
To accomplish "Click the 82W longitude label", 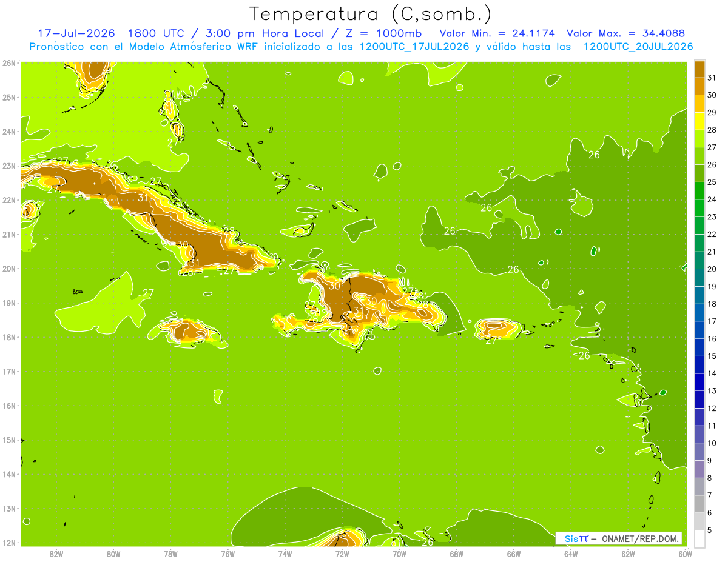I will coord(56,554).
